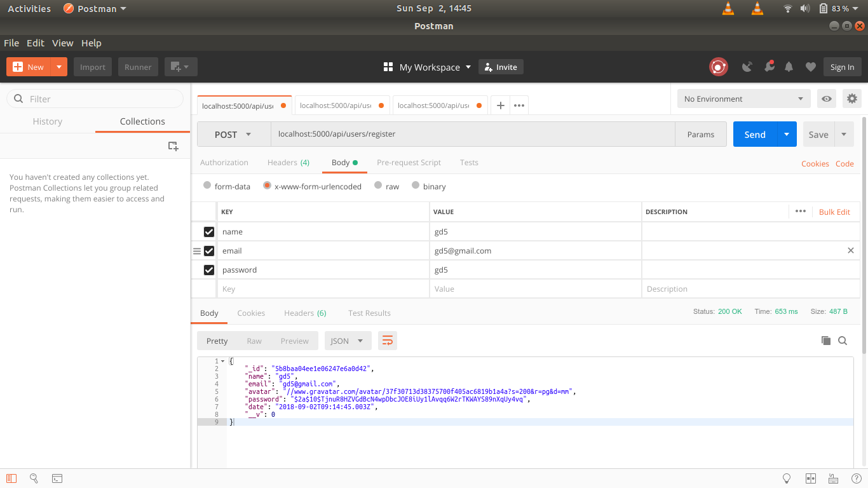Viewport: 868px width, 488px height.
Task: Open the Send button dropdown arrow
Action: [x=787, y=134]
